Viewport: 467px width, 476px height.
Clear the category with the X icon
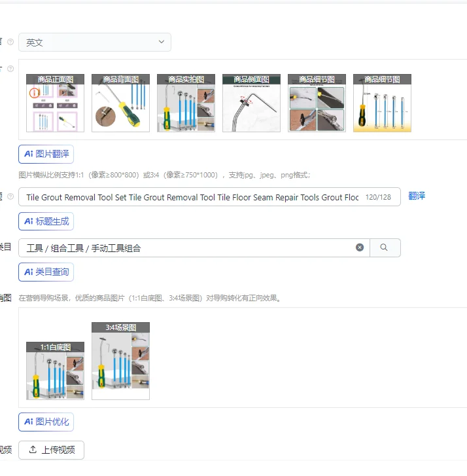click(360, 247)
